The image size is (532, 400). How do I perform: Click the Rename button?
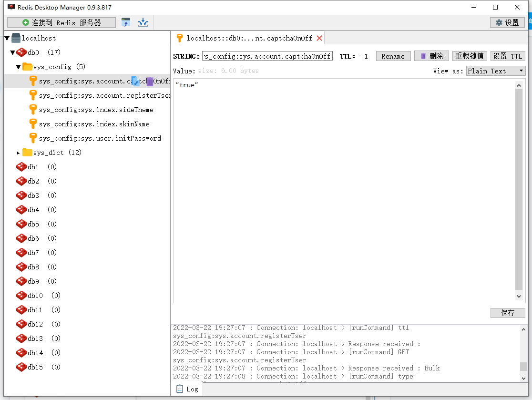pyautogui.click(x=393, y=56)
